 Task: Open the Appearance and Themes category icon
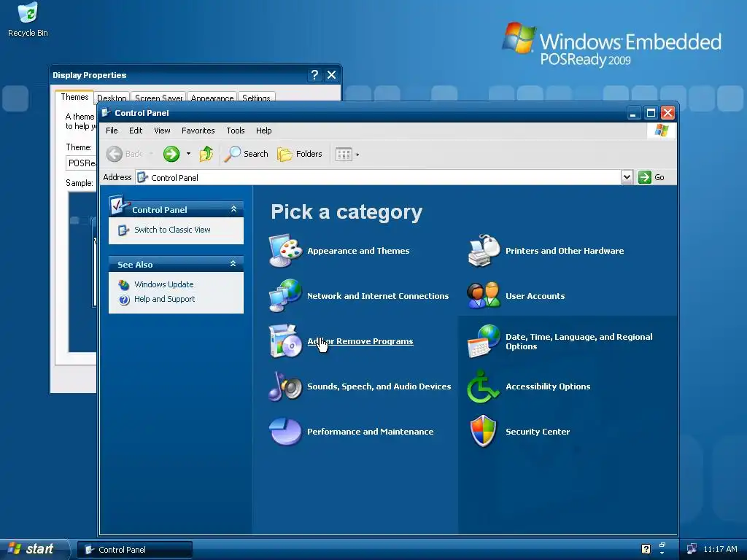(285, 251)
